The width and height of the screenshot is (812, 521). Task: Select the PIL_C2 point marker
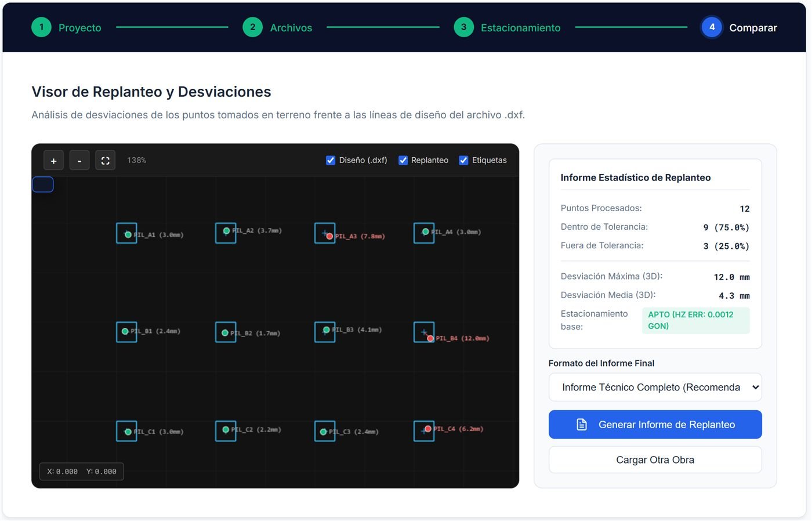pyautogui.click(x=226, y=430)
